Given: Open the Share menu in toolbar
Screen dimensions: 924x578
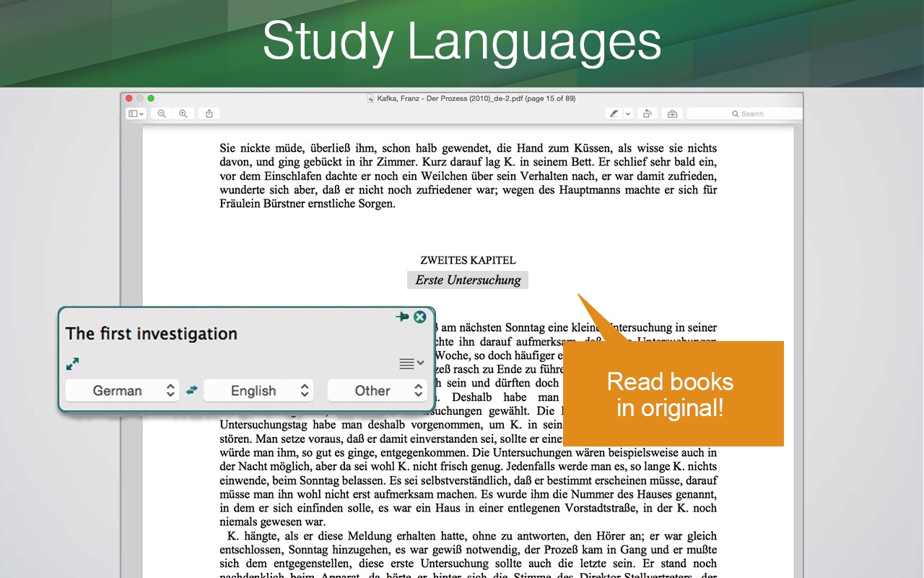Looking at the screenshot, I should point(209,113).
